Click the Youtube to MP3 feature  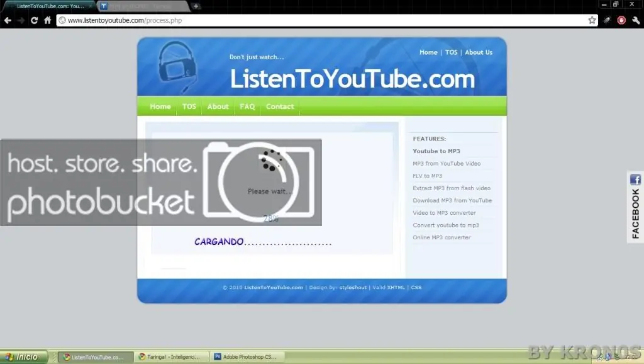pyautogui.click(x=436, y=151)
